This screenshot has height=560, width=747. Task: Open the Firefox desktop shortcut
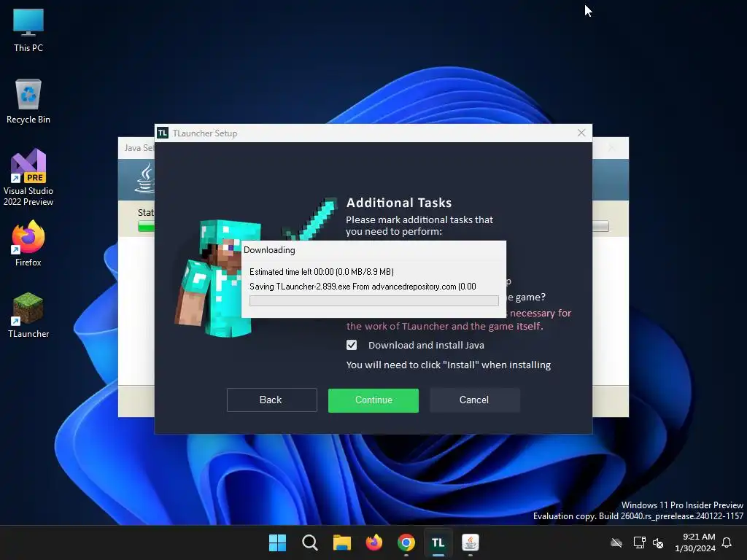(x=28, y=244)
